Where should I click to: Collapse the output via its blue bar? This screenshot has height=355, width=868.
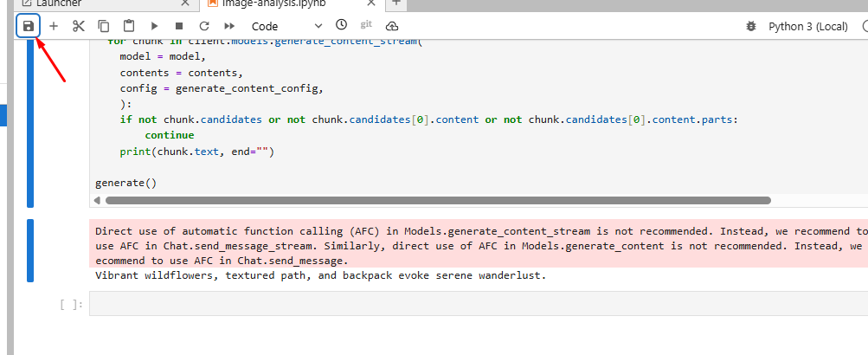click(30, 250)
